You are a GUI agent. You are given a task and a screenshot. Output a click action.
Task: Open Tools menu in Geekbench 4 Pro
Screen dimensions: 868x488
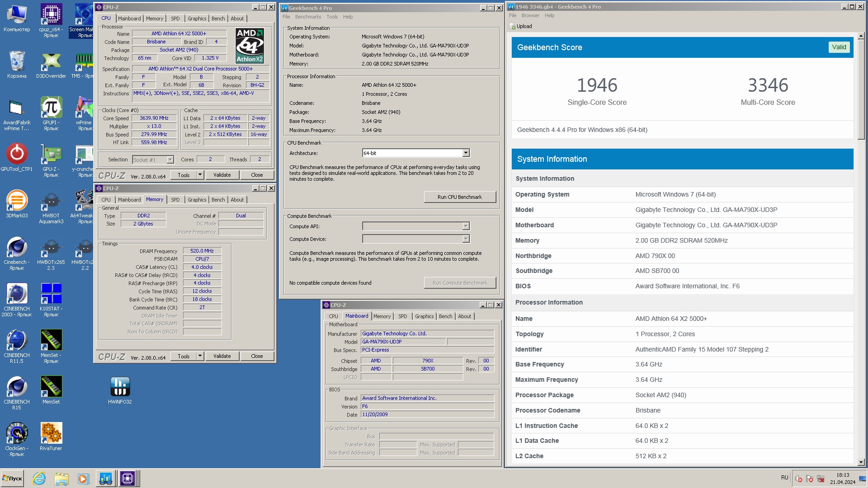click(332, 17)
